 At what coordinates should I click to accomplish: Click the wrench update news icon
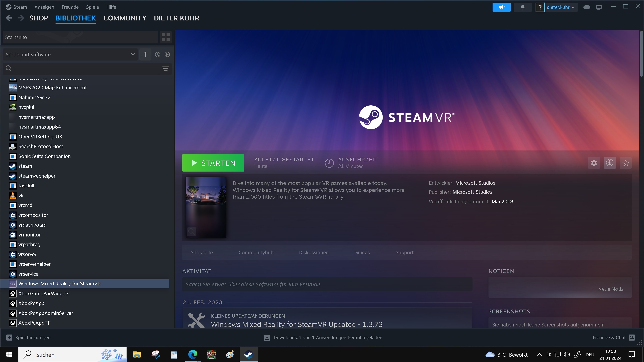tap(197, 320)
